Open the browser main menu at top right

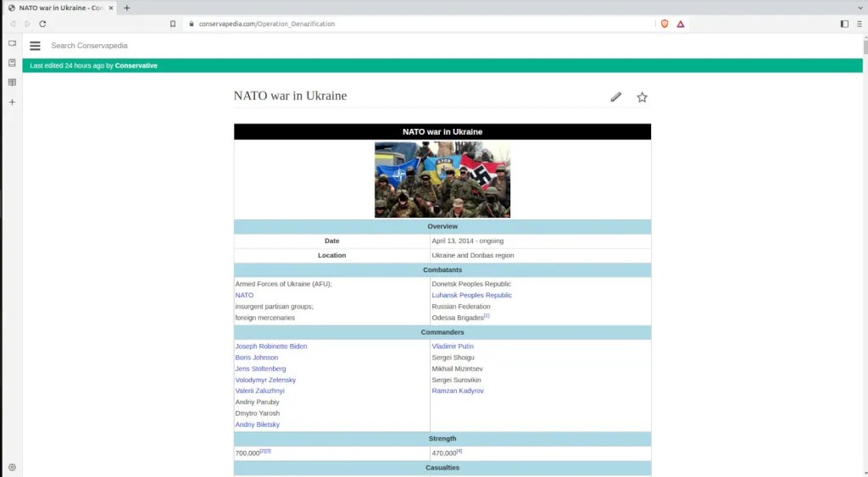click(860, 24)
